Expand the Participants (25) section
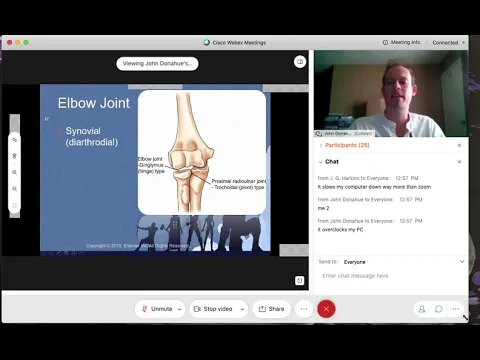The width and height of the screenshot is (480, 360). 344,145
